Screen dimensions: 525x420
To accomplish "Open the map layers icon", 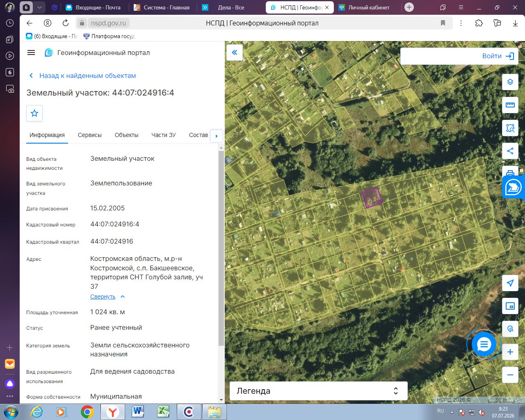I will (x=510, y=82).
